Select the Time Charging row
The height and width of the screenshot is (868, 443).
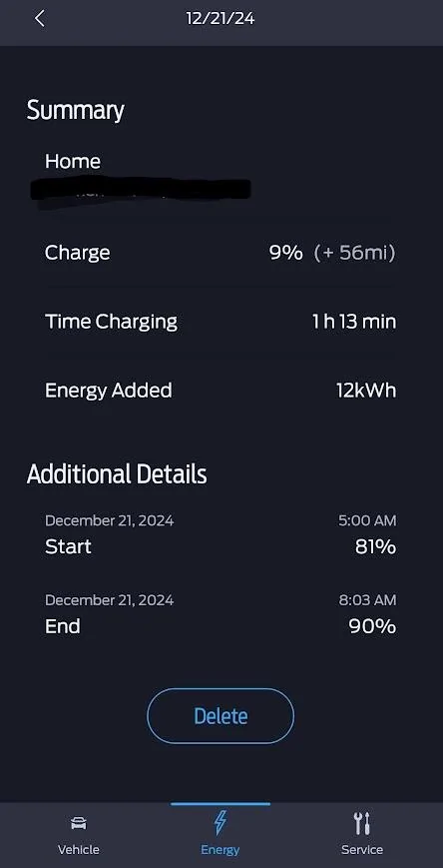click(221, 322)
